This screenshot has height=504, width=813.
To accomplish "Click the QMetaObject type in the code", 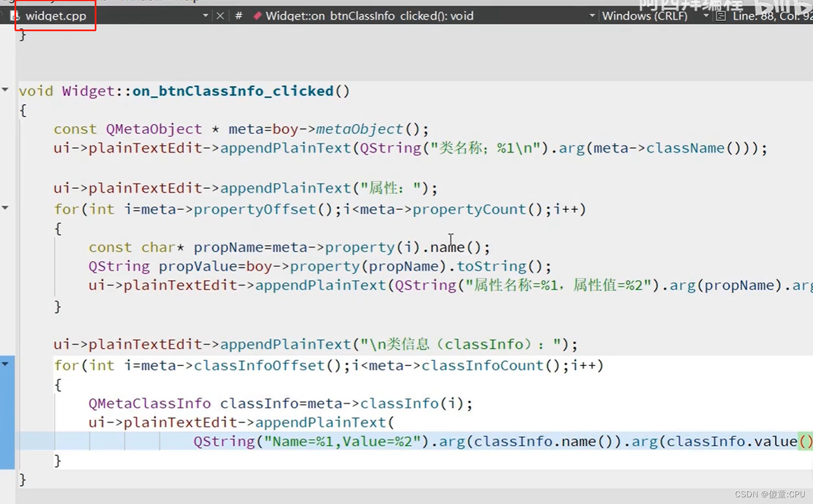I will (x=154, y=129).
